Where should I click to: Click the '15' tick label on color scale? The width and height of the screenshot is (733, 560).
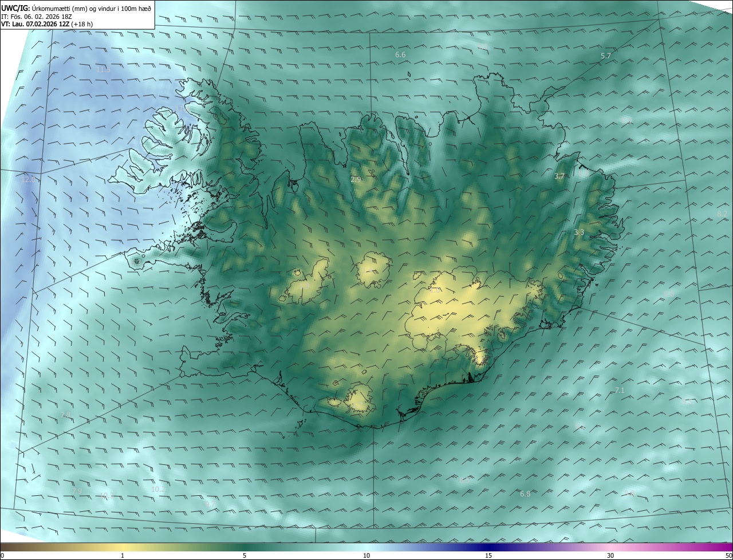[x=488, y=555]
